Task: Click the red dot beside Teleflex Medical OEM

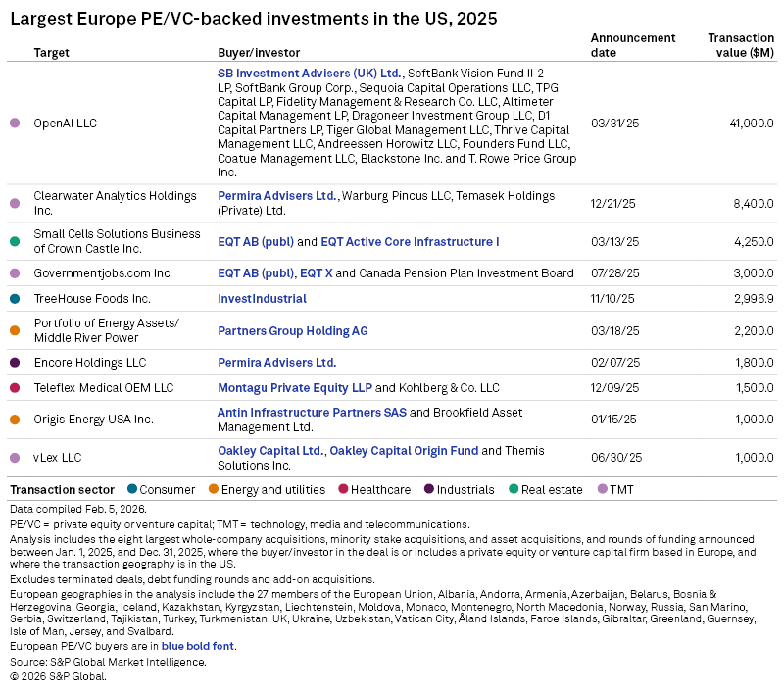Action: tap(15, 388)
